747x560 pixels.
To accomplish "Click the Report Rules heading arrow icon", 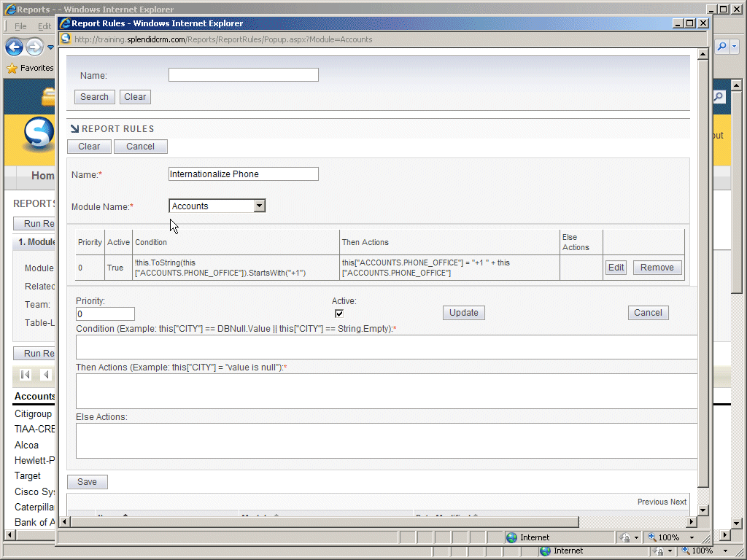I will (74, 129).
